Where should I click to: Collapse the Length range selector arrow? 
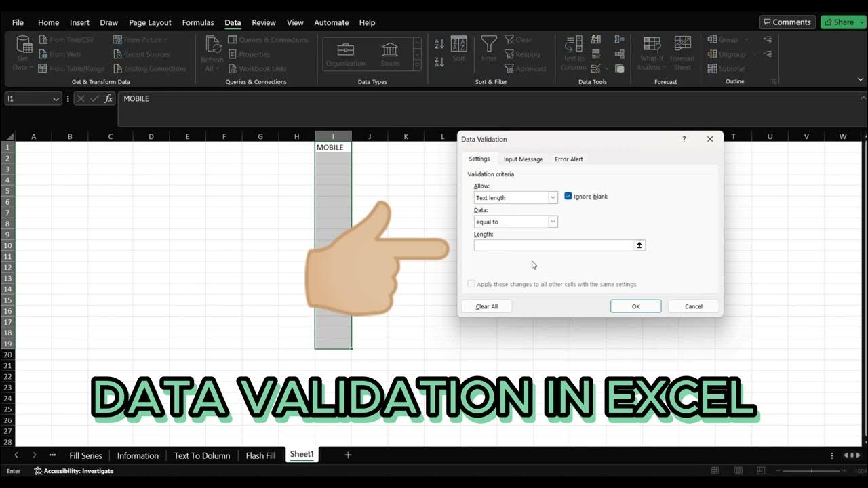[x=639, y=245]
